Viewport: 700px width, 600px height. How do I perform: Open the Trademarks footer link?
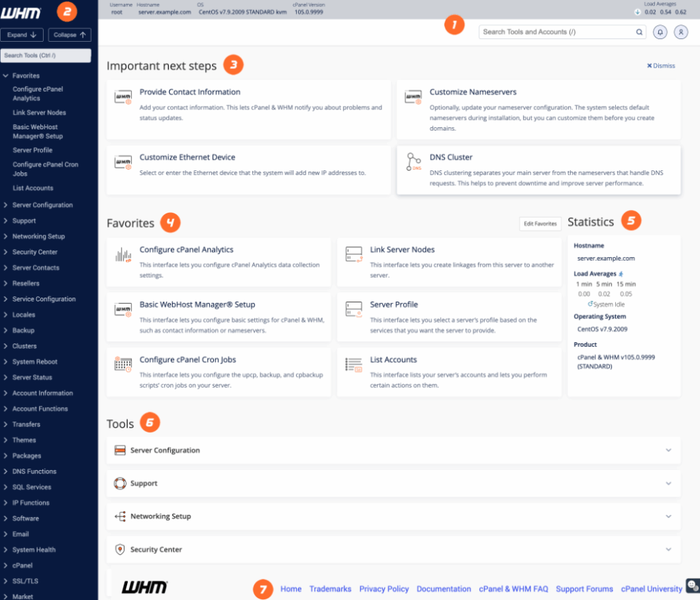point(330,589)
